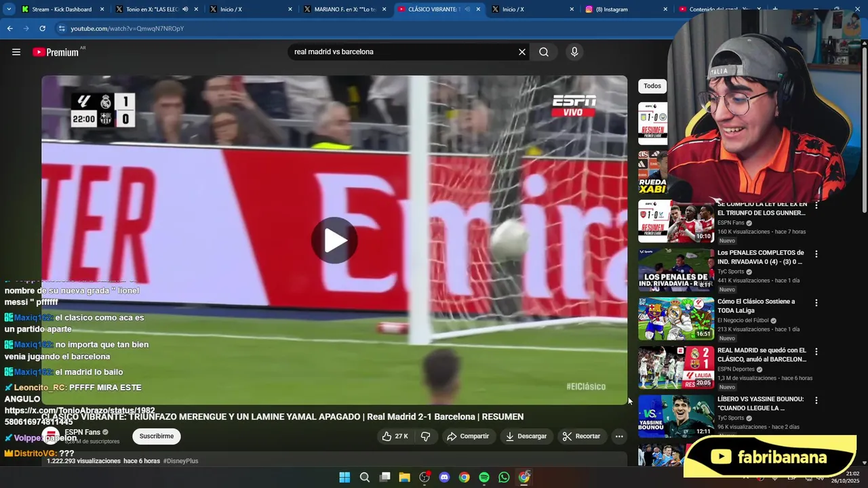The height and width of the screenshot is (488, 868).
Task: Go to YouTube Premium home logo
Action: 57,52
